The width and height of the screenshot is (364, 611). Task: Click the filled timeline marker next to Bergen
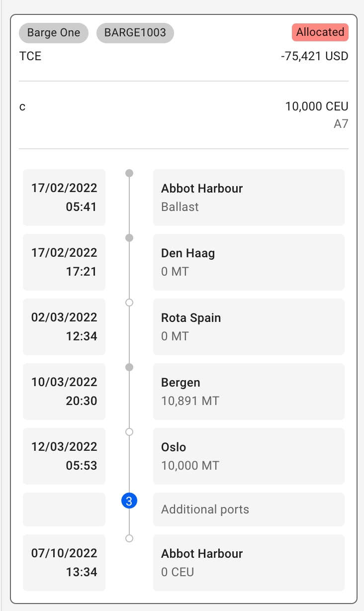129,367
